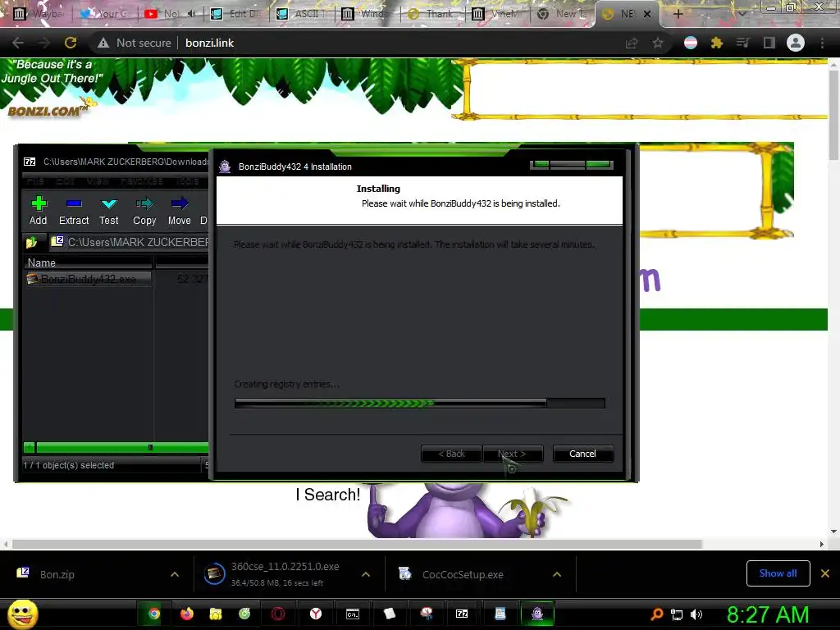The width and height of the screenshot is (840, 630).
Task: Click the network tray icon
Action: (677, 614)
